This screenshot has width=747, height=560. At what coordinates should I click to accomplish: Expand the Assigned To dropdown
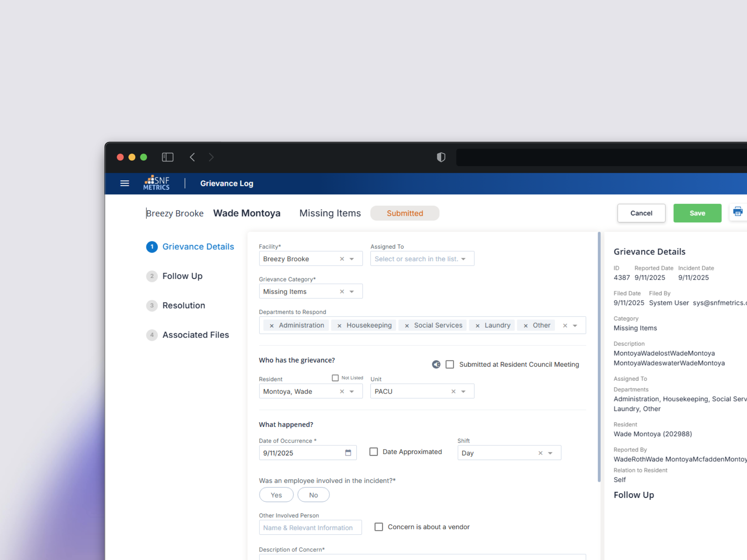[463, 259]
